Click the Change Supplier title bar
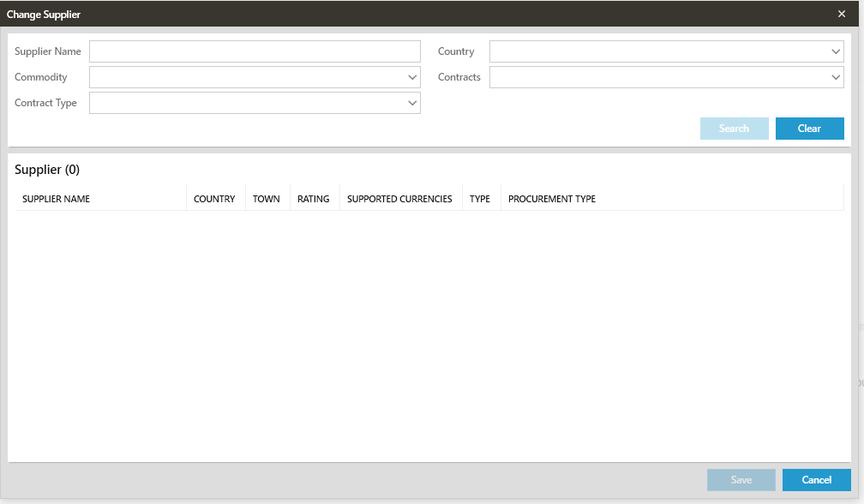Image resolution: width=864 pixels, height=504 pixels. (343, 15)
